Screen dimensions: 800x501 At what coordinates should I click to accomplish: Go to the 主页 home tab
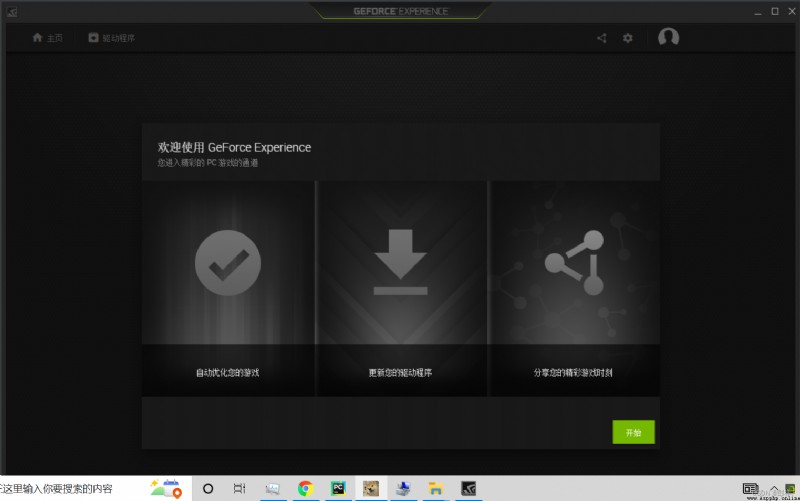47,38
